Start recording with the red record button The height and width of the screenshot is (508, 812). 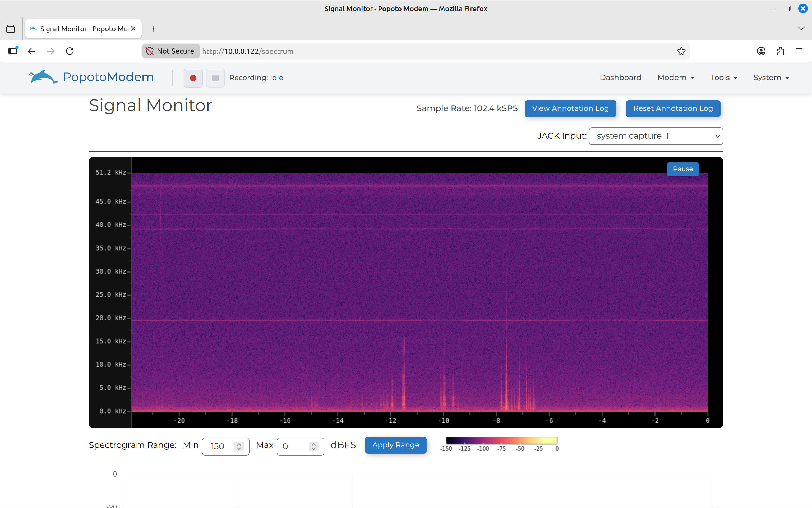(x=193, y=78)
